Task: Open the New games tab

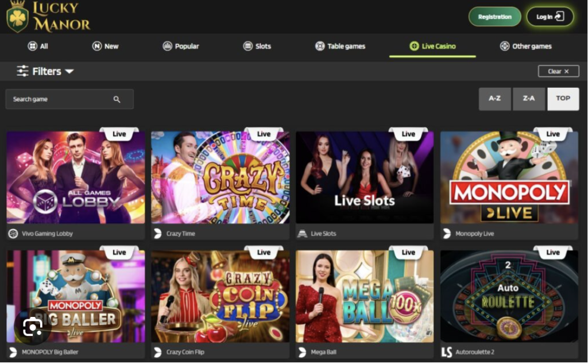Action: click(106, 46)
